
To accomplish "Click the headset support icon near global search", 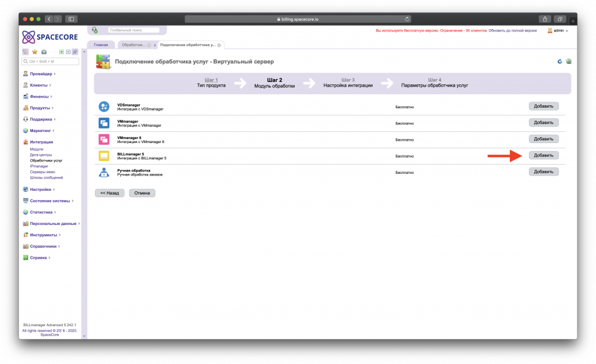I will pyautogui.click(x=95, y=30).
